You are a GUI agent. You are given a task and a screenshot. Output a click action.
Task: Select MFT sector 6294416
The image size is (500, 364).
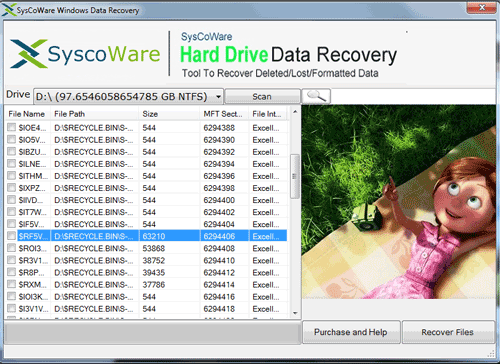pyautogui.click(x=219, y=297)
